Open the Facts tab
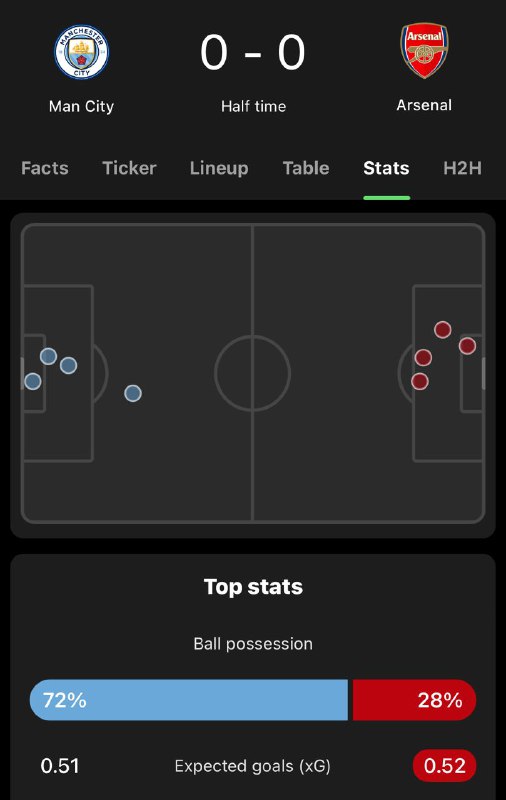The width and height of the screenshot is (506, 800). click(x=45, y=168)
